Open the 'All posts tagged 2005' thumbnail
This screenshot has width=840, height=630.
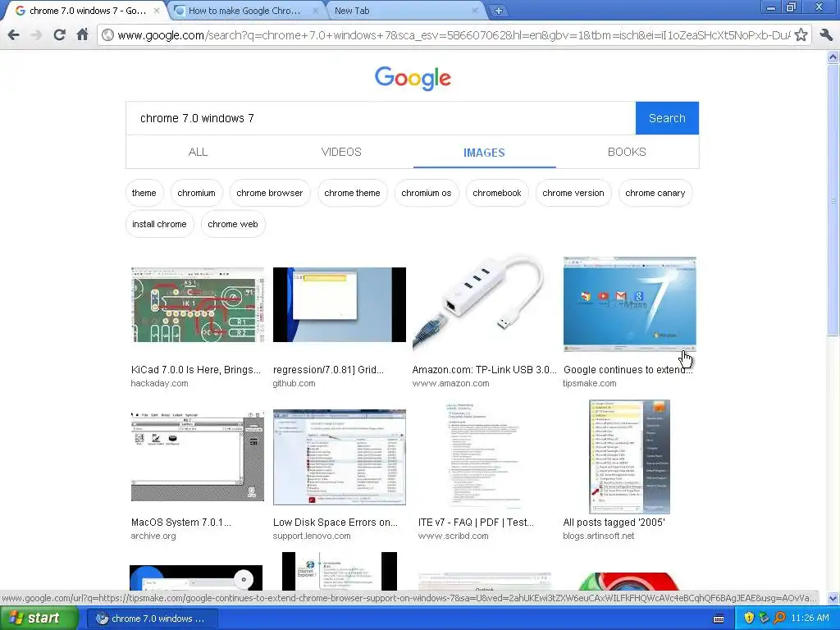(x=629, y=457)
